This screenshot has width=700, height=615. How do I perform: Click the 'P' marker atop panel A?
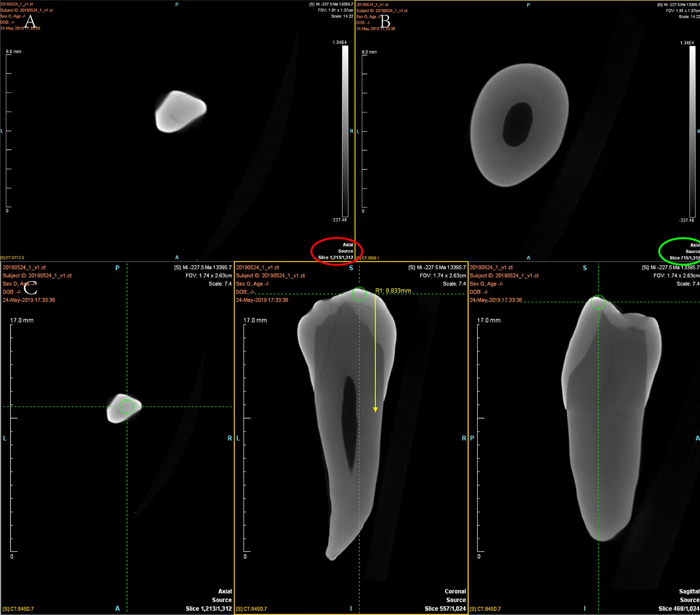[x=177, y=4]
